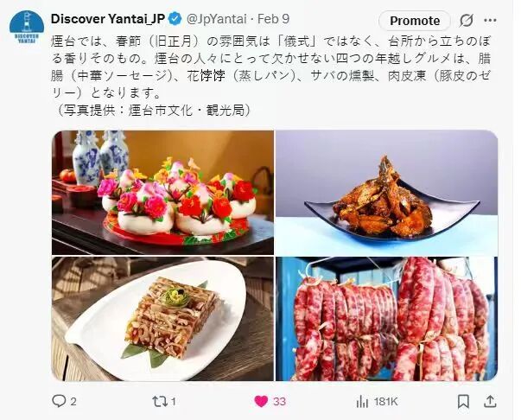The image size is (521, 420).
Task: Click the Promote button
Action: tap(415, 21)
